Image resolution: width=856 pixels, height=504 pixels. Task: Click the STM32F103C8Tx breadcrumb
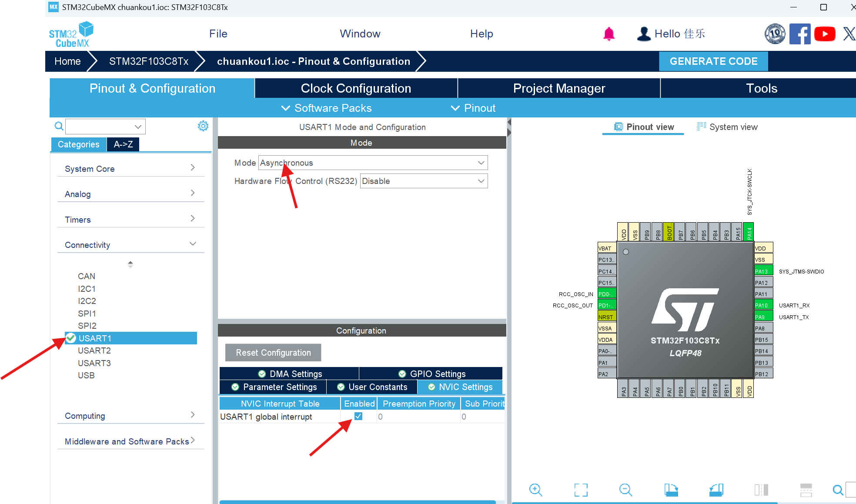tap(149, 61)
